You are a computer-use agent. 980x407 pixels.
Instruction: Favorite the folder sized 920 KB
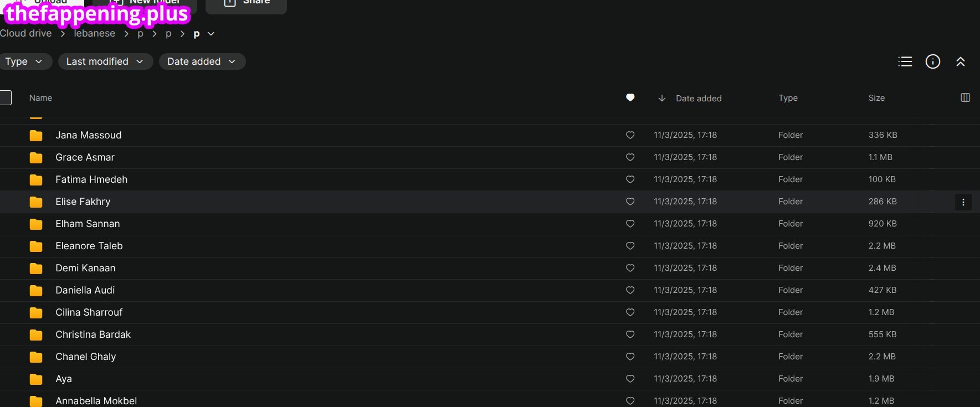pos(630,224)
